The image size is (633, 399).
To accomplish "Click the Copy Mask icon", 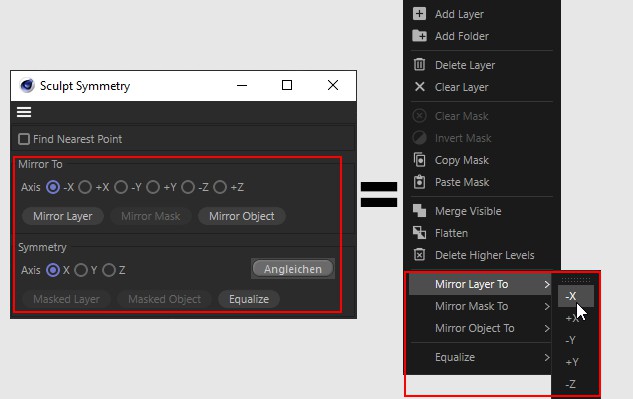I will coord(419,160).
